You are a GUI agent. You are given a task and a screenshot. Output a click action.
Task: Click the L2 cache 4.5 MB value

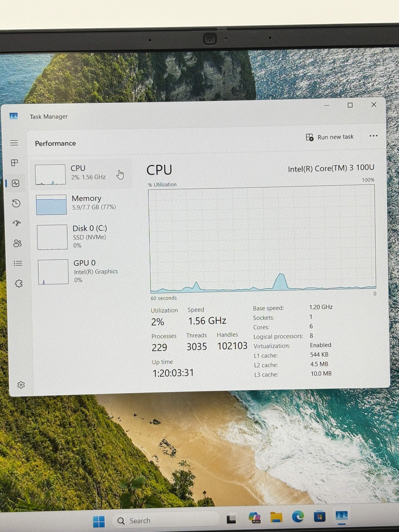click(319, 364)
